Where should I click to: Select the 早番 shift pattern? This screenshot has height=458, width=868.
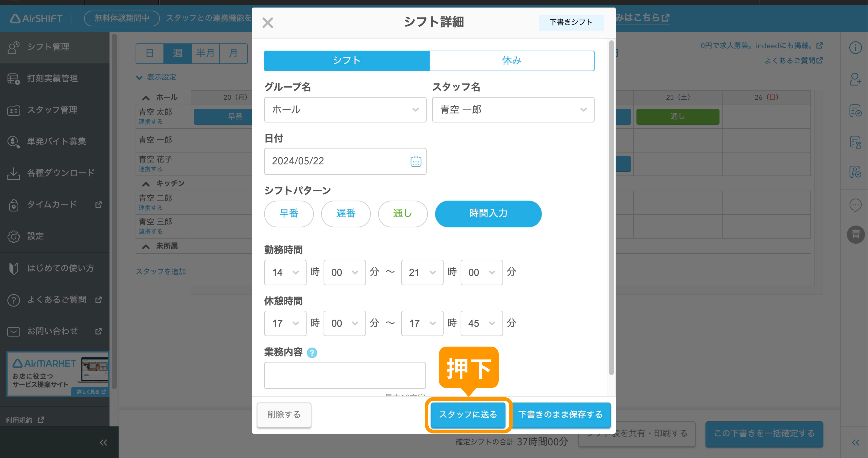pyautogui.click(x=289, y=214)
